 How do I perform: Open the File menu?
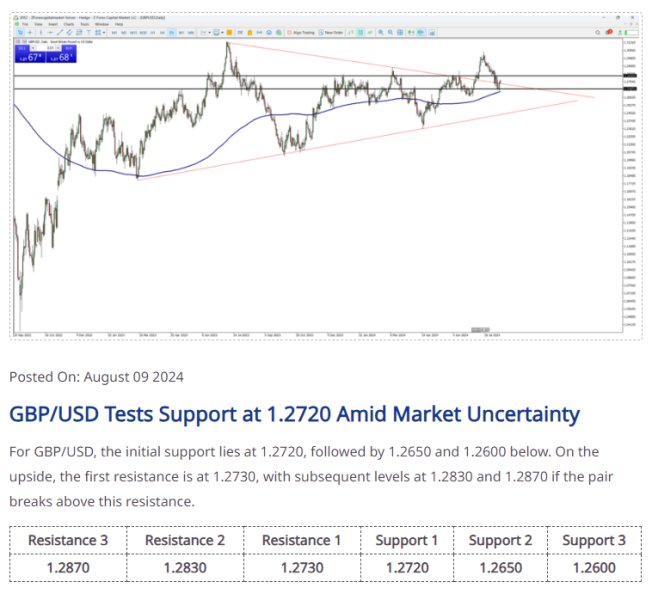tap(25, 25)
